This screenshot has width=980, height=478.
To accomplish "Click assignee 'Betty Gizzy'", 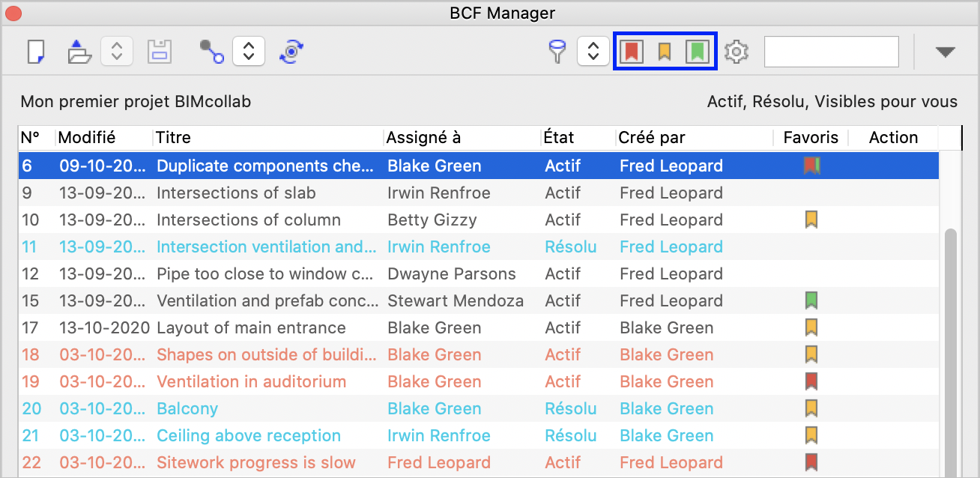I will pyautogui.click(x=432, y=220).
